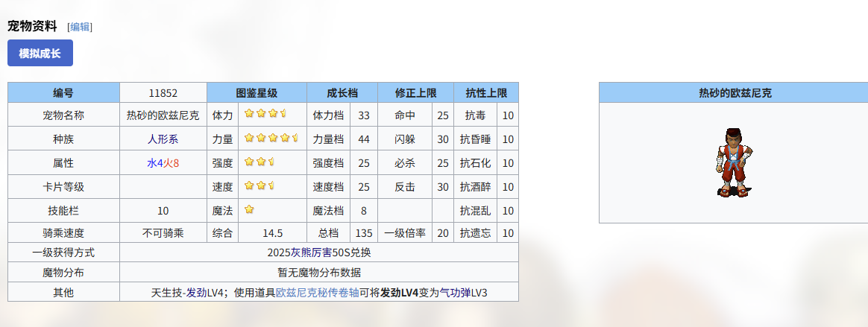Click the 卡片等级 row label
The height and width of the screenshot is (327, 868).
(x=63, y=187)
